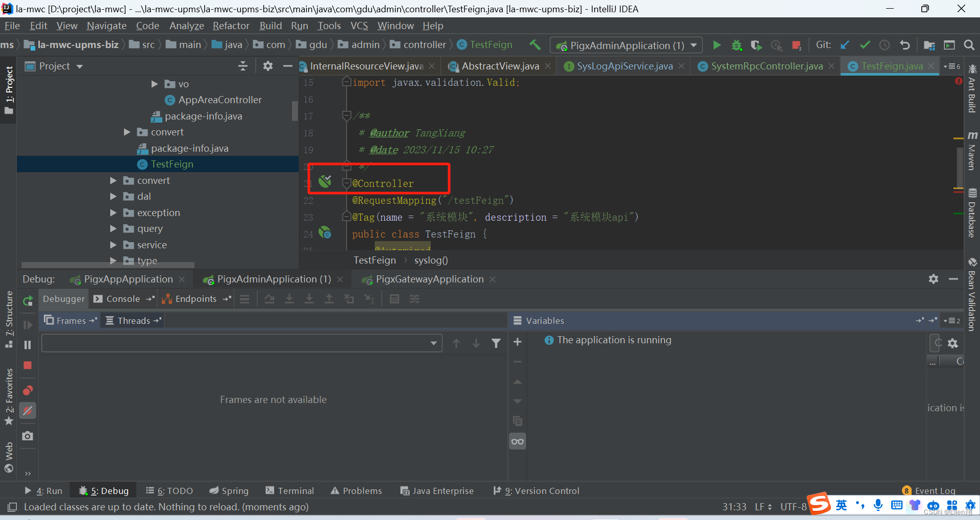Open AppAreaController in the project tree
The image size is (980, 520).
220,100
